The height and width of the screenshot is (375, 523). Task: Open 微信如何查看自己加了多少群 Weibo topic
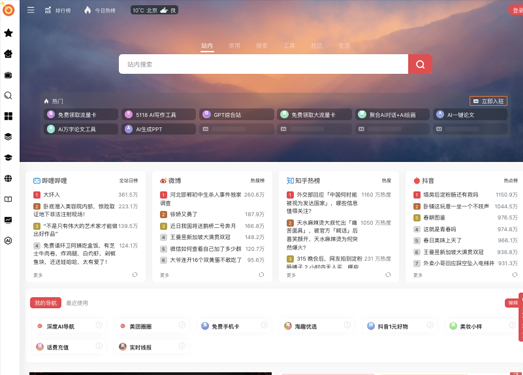coord(205,249)
